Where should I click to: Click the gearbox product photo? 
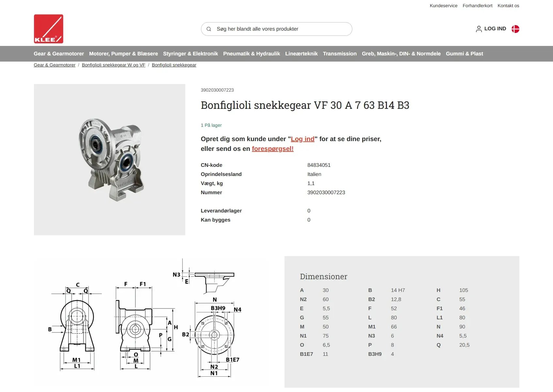[110, 160]
